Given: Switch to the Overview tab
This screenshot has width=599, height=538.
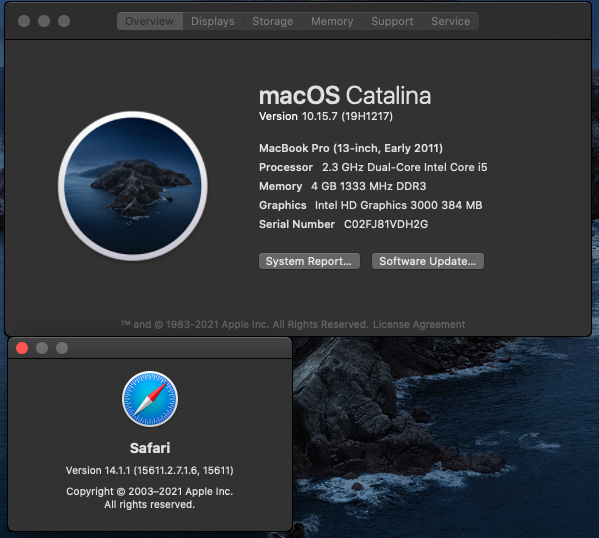Looking at the screenshot, I should [150, 21].
